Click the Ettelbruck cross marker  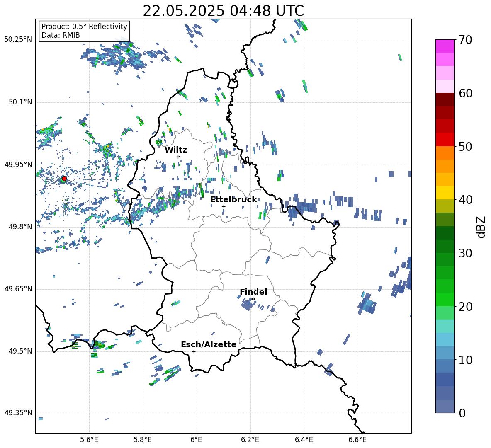224,206
